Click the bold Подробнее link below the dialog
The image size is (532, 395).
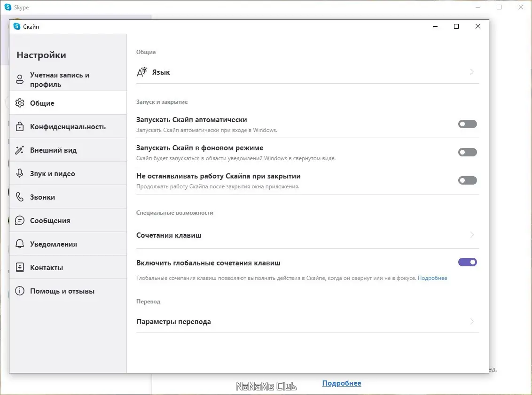tap(342, 383)
